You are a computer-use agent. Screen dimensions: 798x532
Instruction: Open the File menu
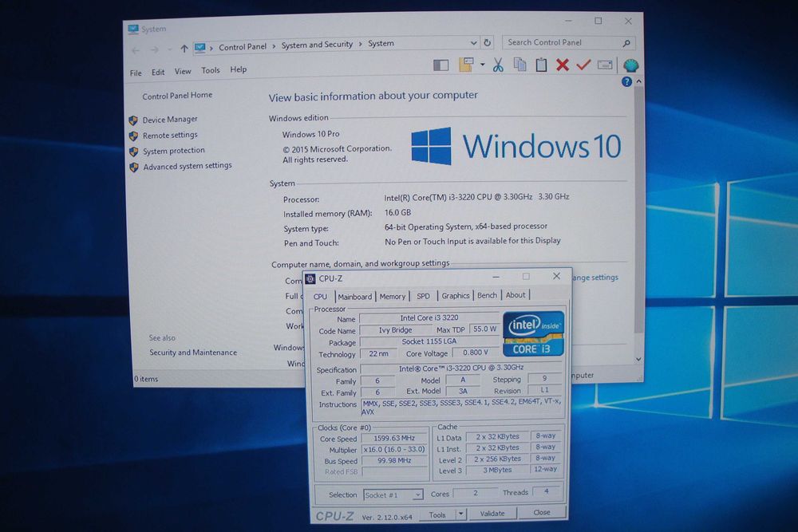coord(136,73)
